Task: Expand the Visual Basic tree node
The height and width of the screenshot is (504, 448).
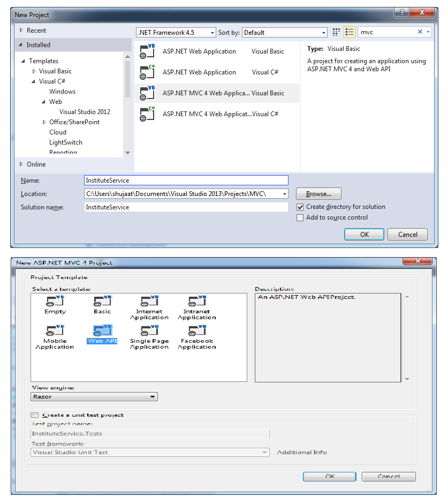Action: [34, 71]
